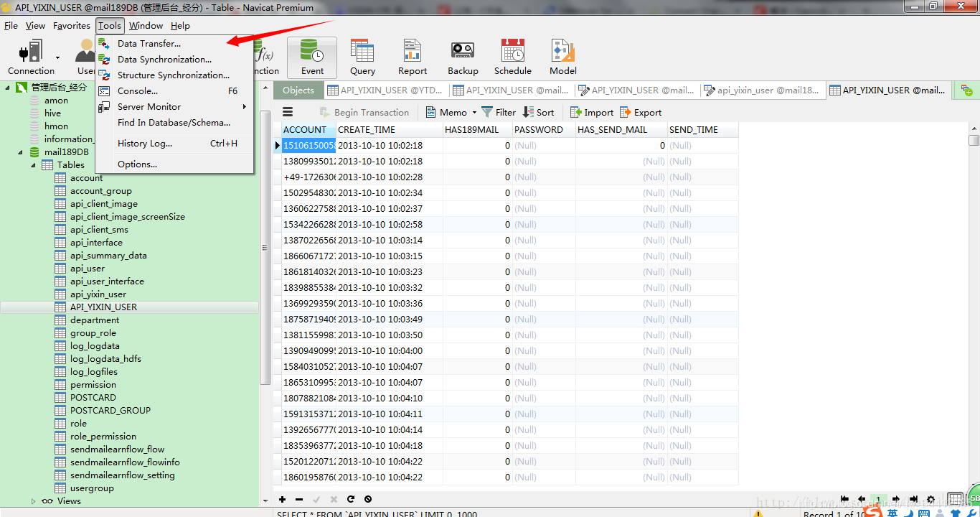Open History Log from the Tools menu

pyautogui.click(x=174, y=144)
